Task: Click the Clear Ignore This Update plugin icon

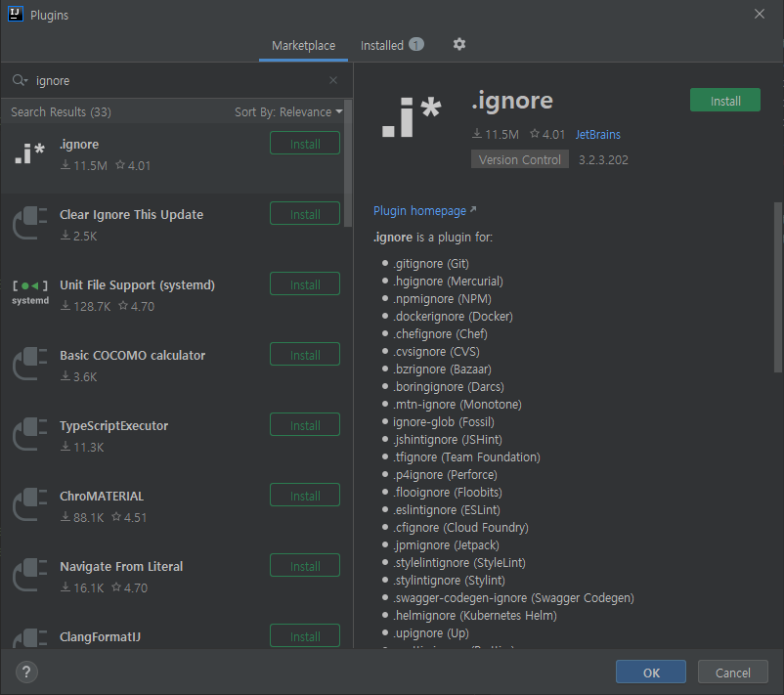Action: coord(30,223)
